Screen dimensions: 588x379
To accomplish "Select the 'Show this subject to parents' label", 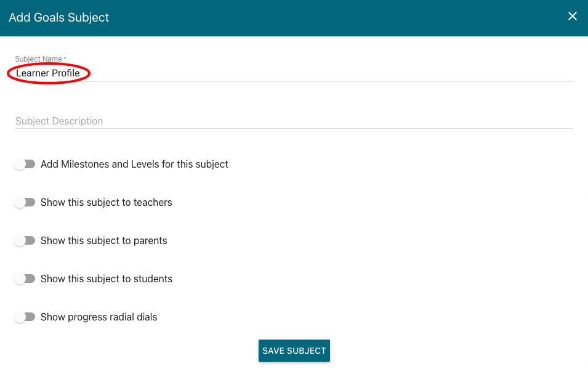I will (104, 240).
